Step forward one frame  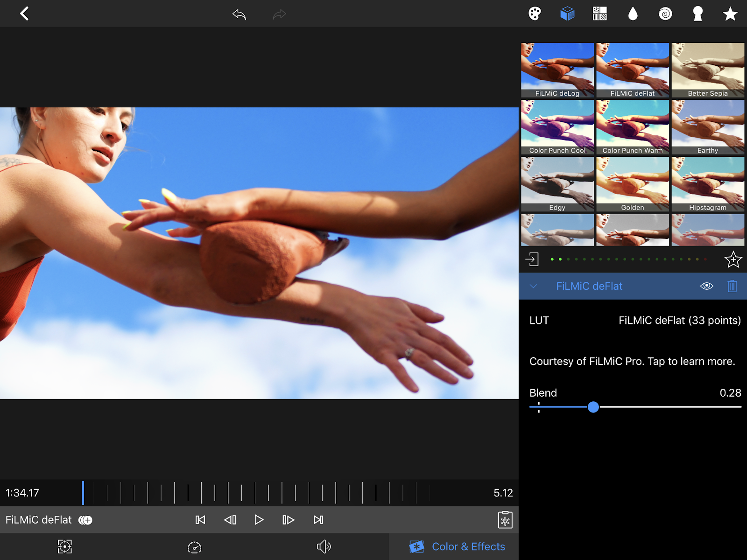(x=289, y=520)
